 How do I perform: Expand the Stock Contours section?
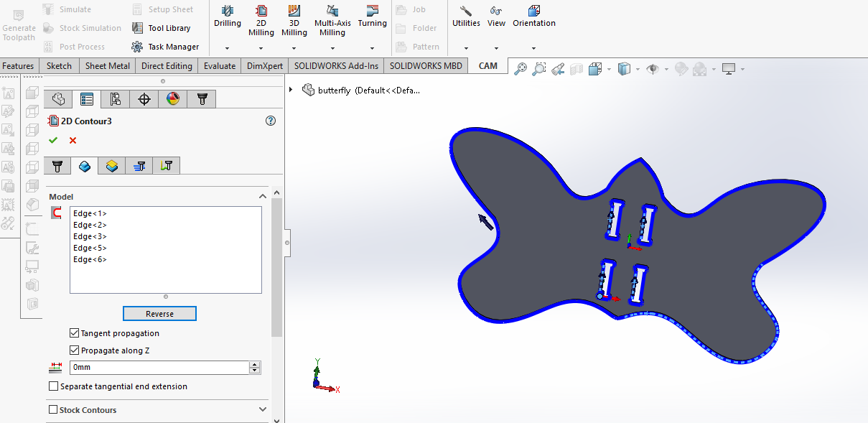262,409
